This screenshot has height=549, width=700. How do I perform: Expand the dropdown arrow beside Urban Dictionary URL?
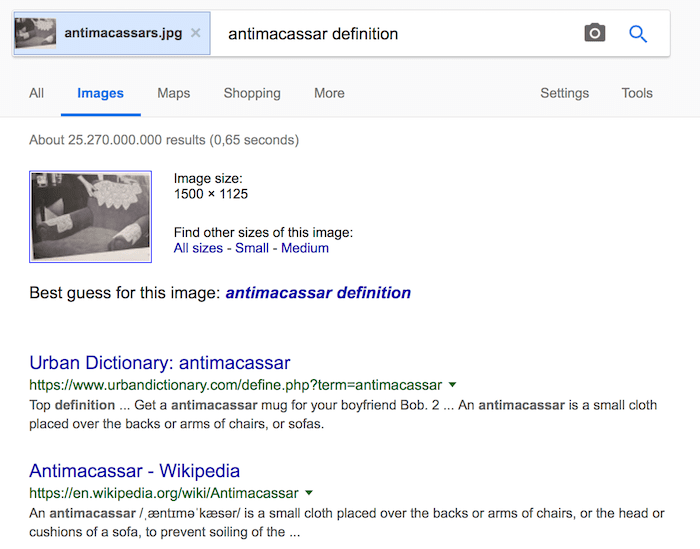pos(453,385)
